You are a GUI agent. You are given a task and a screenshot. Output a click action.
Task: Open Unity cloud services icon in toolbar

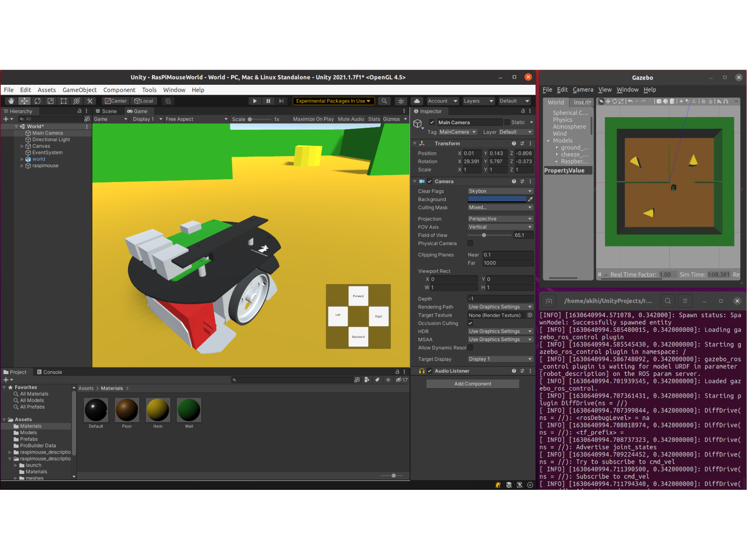[418, 101]
